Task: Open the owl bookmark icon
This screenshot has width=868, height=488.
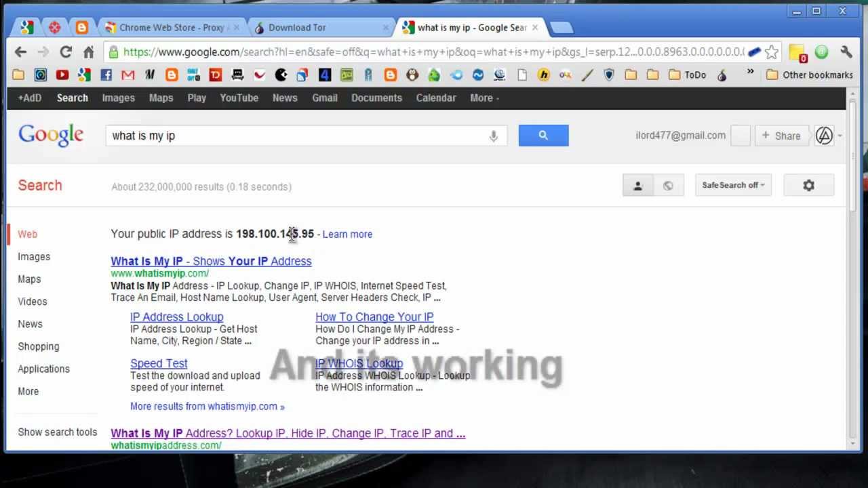Action: tap(412, 75)
